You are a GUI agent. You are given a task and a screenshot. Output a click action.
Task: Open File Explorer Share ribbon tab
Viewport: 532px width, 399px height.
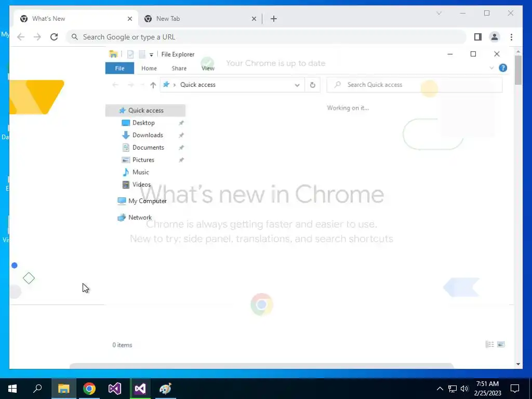click(179, 68)
